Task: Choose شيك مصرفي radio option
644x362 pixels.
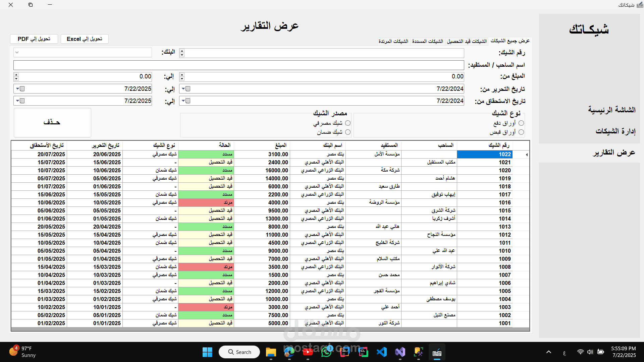Action: [348, 123]
